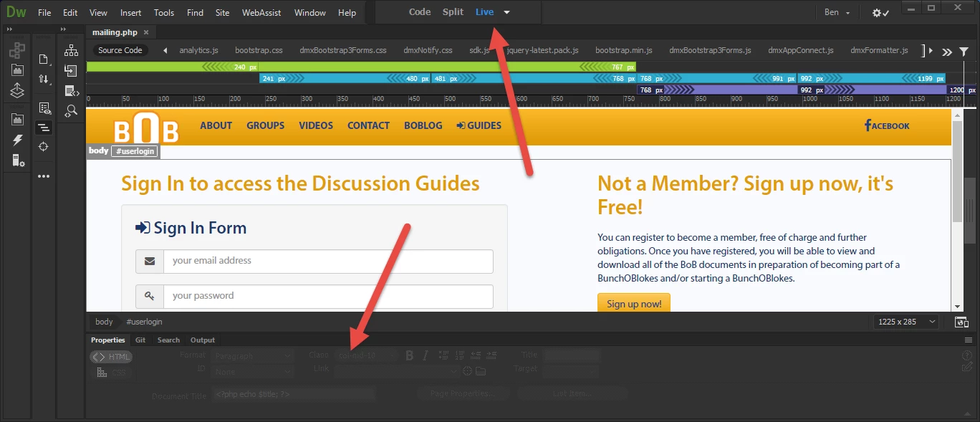Click the indent icon in Properties panel

(x=491, y=355)
